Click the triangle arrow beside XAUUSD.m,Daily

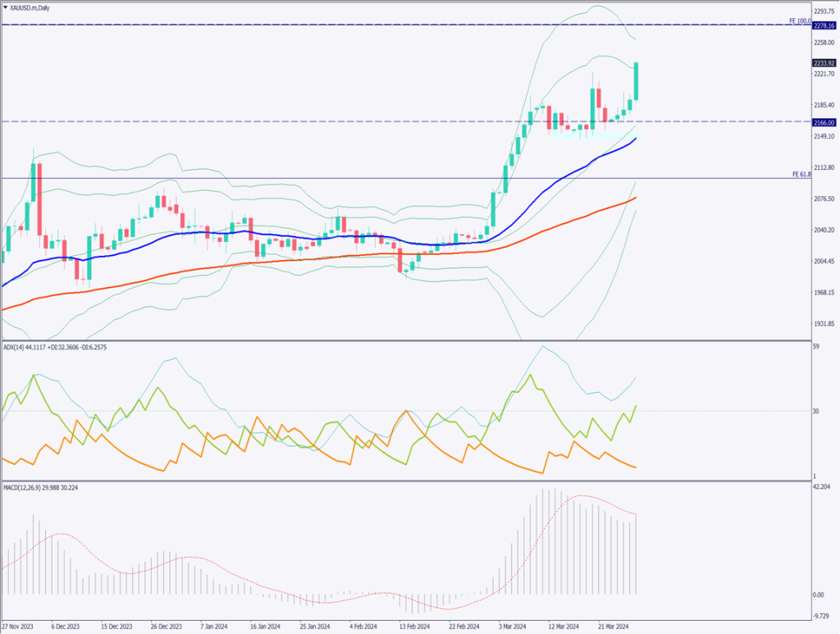point(6,7)
